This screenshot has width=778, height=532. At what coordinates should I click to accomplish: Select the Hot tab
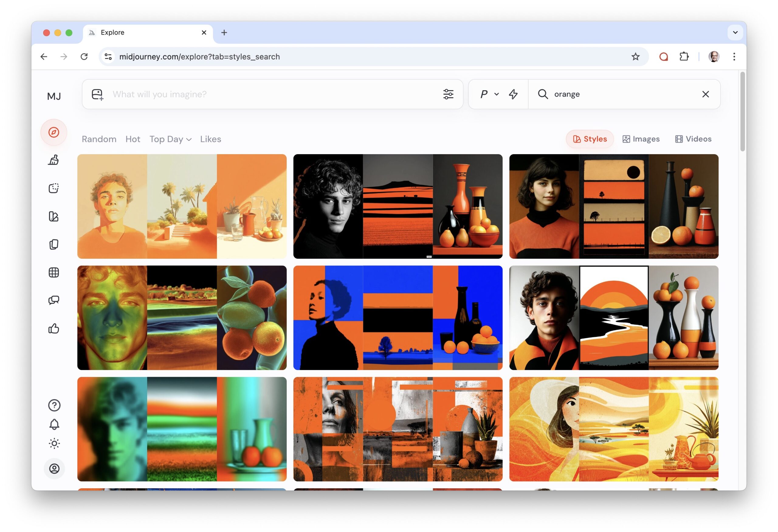coord(133,139)
